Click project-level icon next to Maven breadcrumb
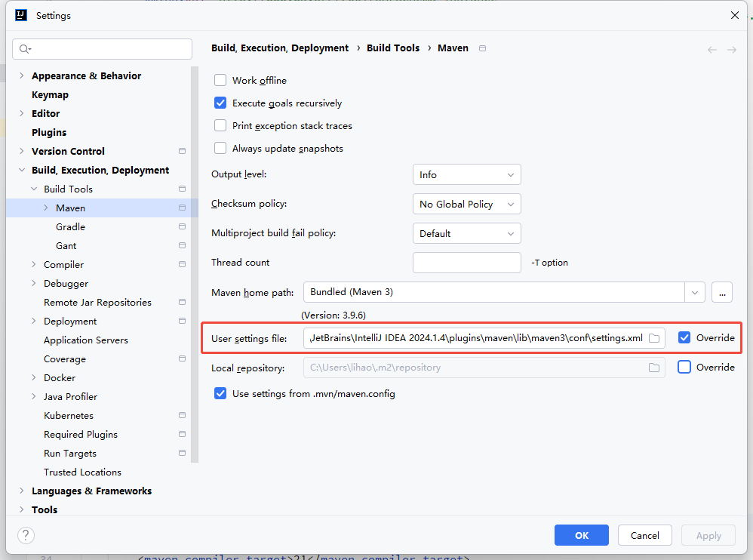This screenshot has width=753, height=560. coord(483,48)
